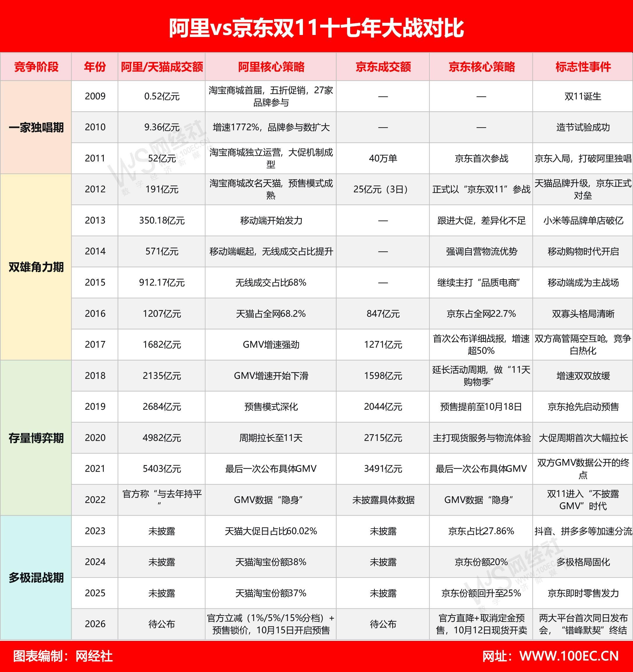Image resolution: width=633 pixels, height=672 pixels.
Task: Click the 京东份额回升至25% cell
Action: coord(481,593)
